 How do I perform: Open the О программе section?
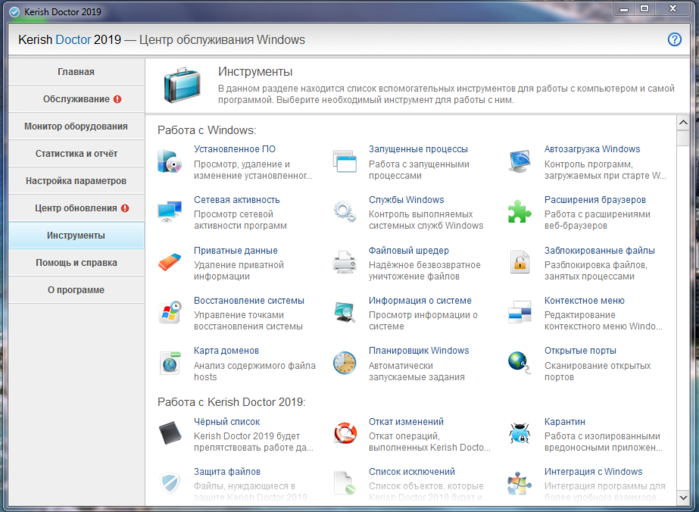76,290
